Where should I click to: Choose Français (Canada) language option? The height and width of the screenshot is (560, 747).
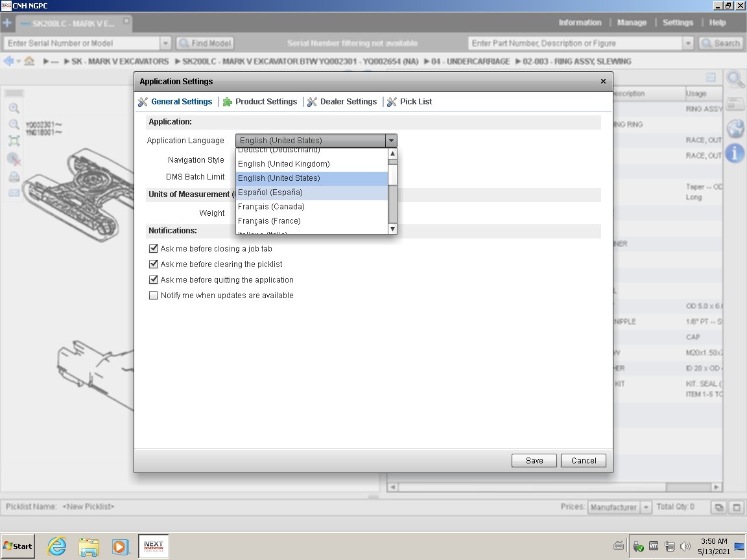312,207
